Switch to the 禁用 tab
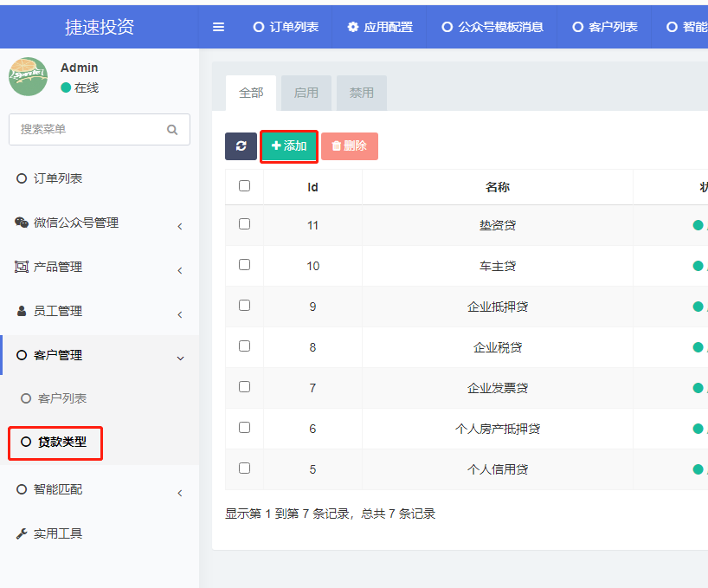The height and width of the screenshot is (588, 708). point(362,93)
